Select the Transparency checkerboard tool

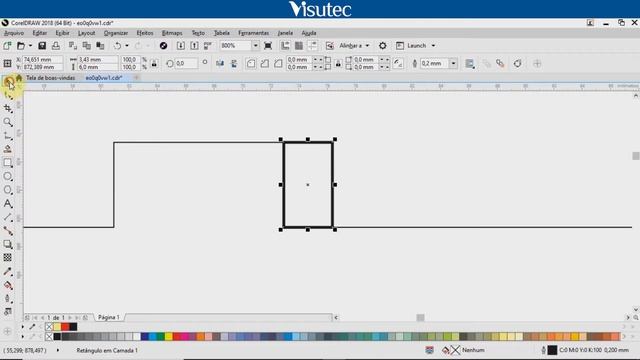pyautogui.click(x=8, y=258)
